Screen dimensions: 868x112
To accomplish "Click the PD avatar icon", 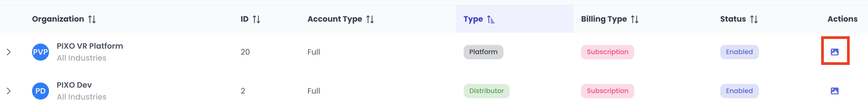I will point(40,91).
